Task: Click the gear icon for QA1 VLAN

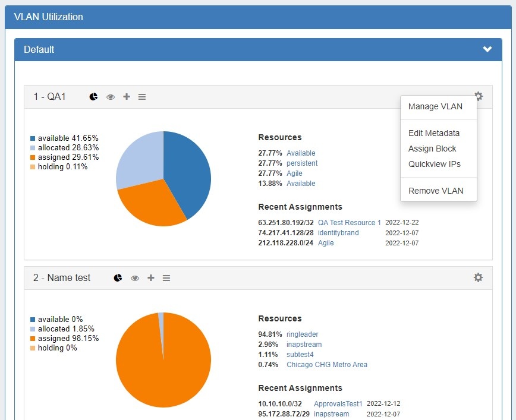Action: (479, 96)
